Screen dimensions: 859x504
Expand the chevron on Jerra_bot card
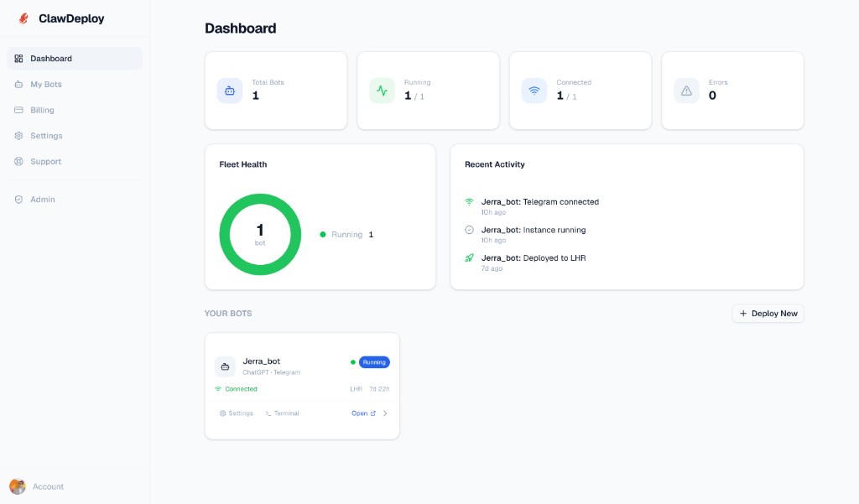point(385,413)
